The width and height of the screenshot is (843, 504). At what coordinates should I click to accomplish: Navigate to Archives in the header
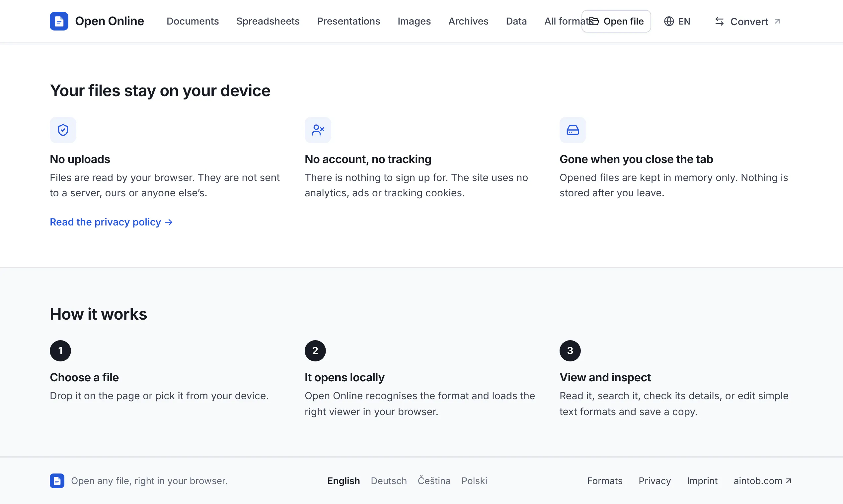click(468, 21)
